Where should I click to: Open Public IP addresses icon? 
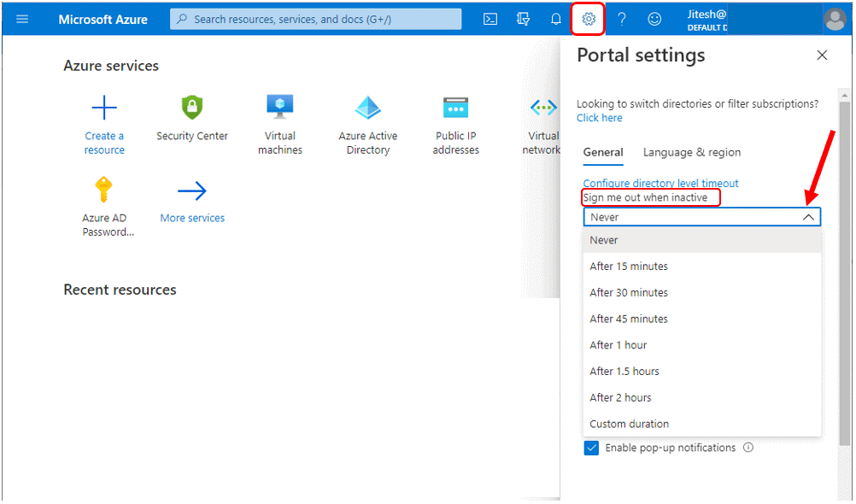[x=456, y=107]
